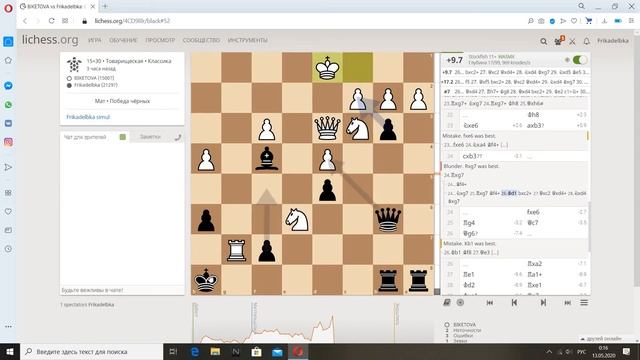This screenshot has width=640, height=360.
Task: Open Instagram in Opera sidebar
Action: point(8,142)
